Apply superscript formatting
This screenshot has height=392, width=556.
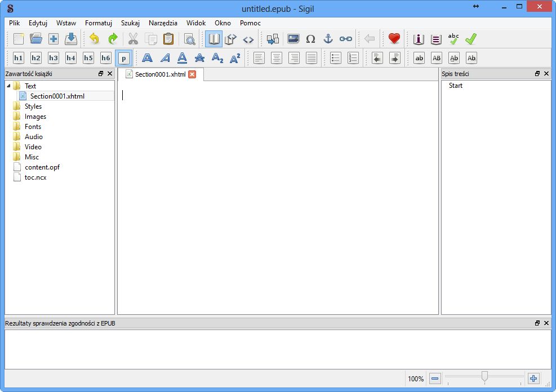point(235,58)
